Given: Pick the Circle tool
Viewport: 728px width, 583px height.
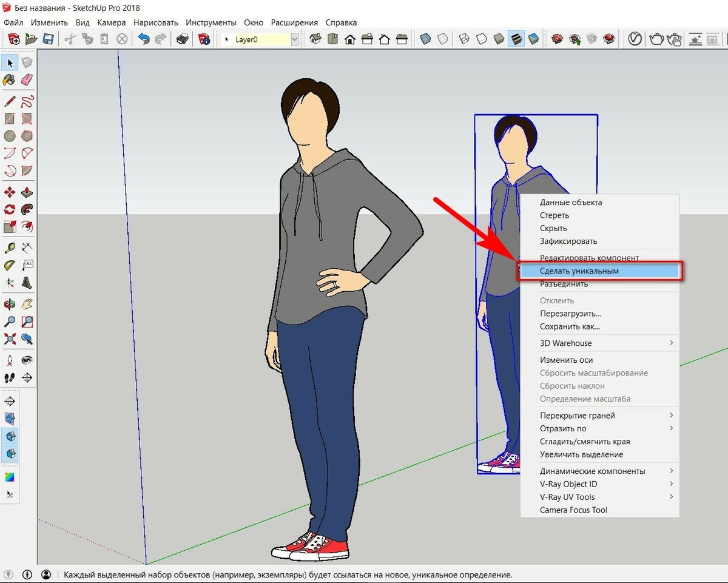Looking at the screenshot, I should point(10,136).
